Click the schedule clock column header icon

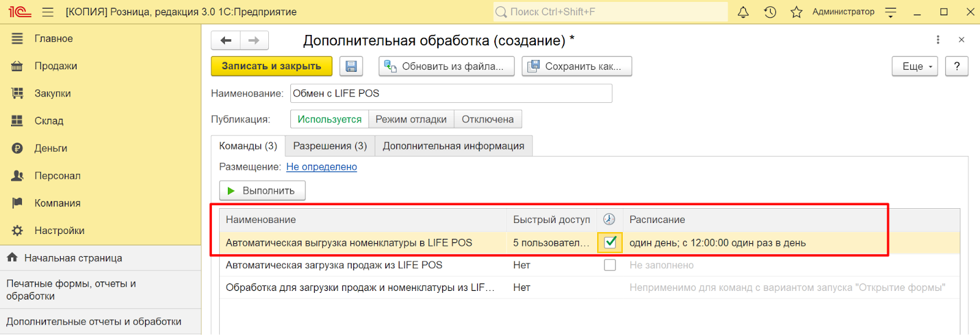click(x=609, y=219)
